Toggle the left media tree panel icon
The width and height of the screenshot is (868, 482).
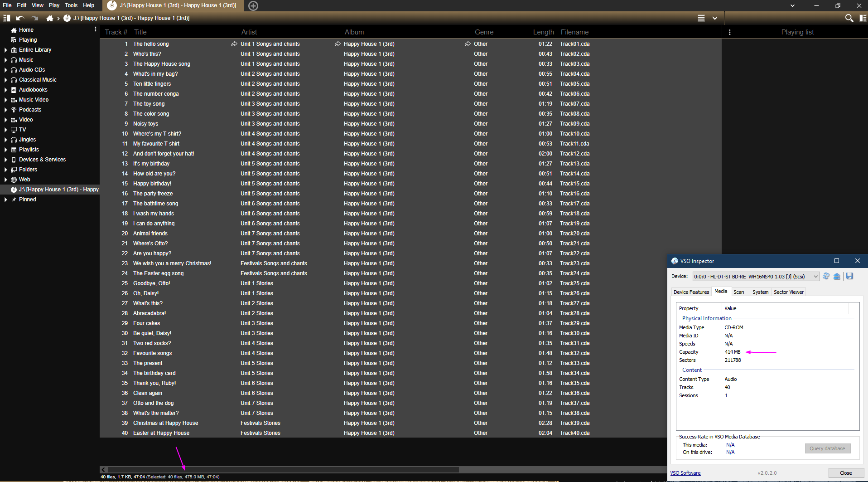[x=6, y=18]
